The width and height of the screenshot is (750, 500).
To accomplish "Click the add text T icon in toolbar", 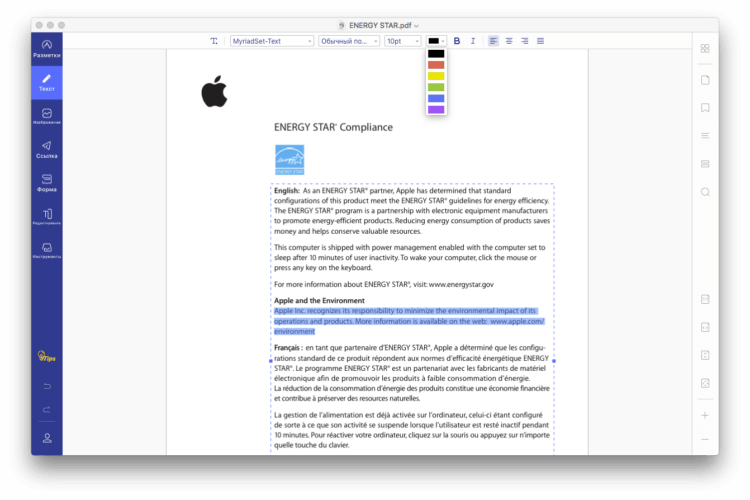I will click(214, 41).
